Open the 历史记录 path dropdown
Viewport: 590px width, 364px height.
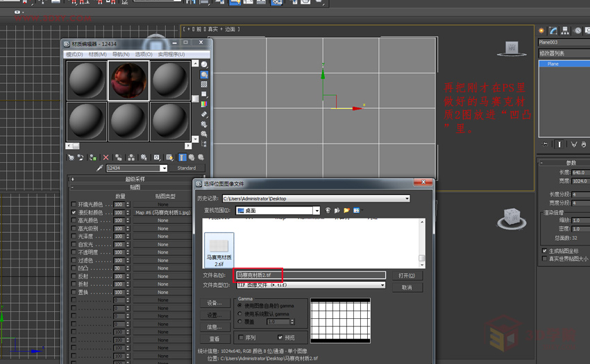(407, 198)
